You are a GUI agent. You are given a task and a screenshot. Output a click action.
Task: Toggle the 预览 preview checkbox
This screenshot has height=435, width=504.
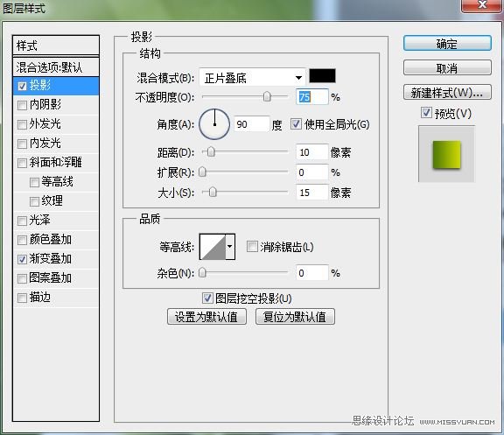coord(426,113)
